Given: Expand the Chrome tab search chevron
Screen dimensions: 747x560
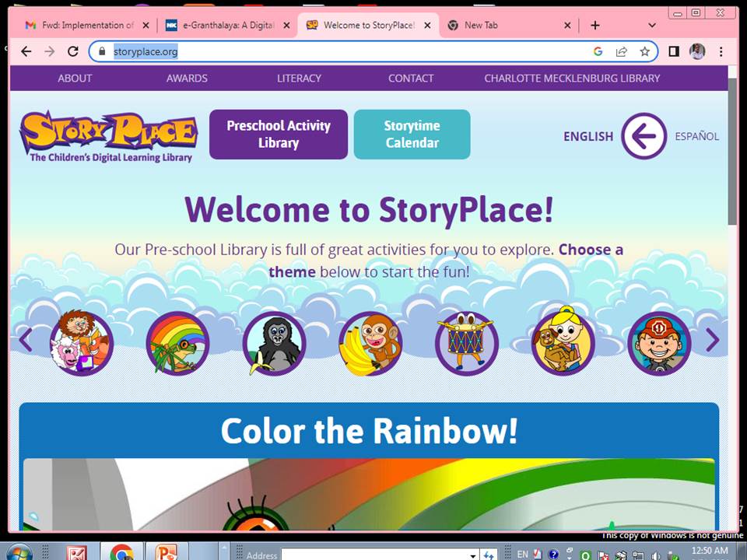Looking at the screenshot, I should (x=652, y=25).
